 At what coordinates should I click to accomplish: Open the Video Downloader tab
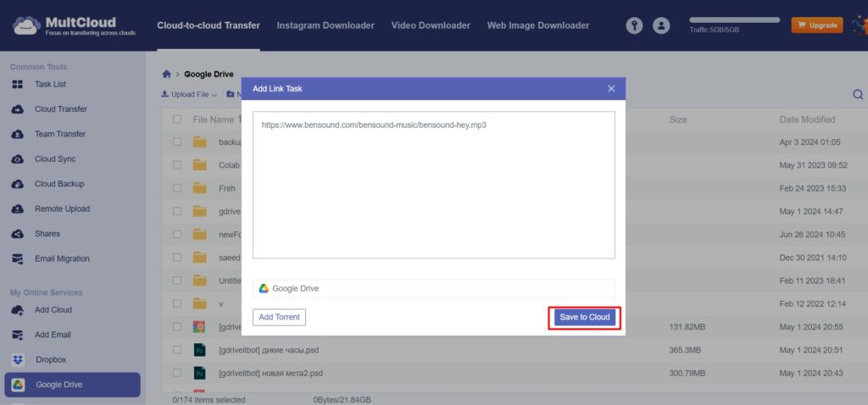tap(431, 25)
